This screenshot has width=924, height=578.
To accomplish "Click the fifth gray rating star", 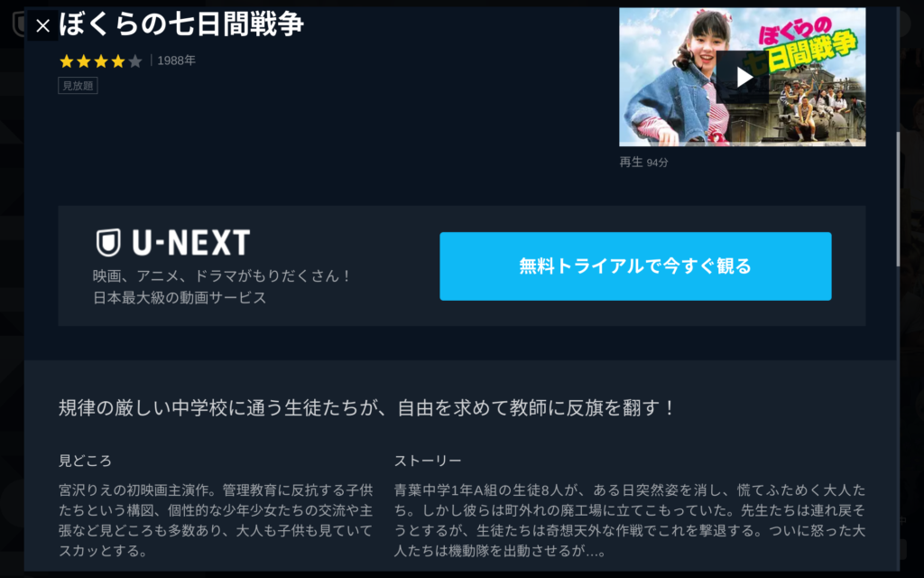I will (x=135, y=61).
